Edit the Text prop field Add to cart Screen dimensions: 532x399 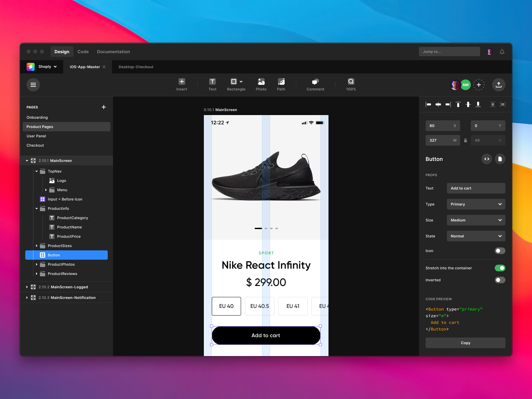click(x=476, y=188)
